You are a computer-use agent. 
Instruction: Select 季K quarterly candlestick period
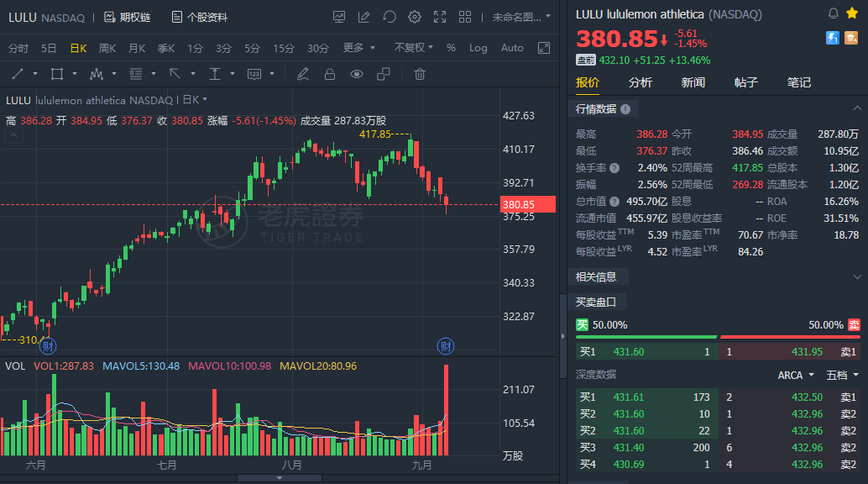tap(166, 48)
